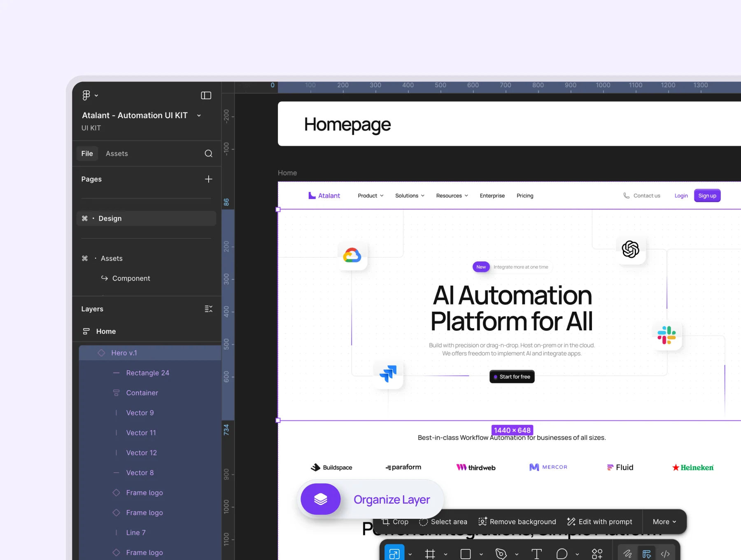Open search in the left panel
Viewport: 741px width, 560px height.
coord(209,154)
